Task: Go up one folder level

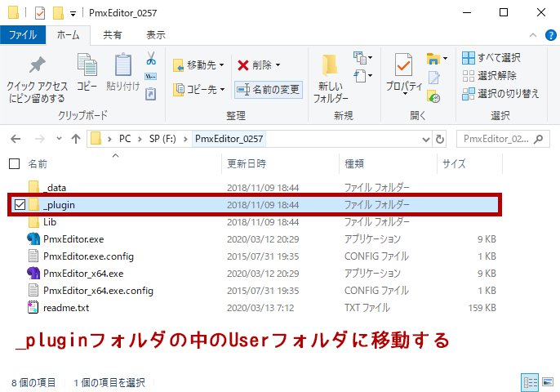Action: [76, 139]
